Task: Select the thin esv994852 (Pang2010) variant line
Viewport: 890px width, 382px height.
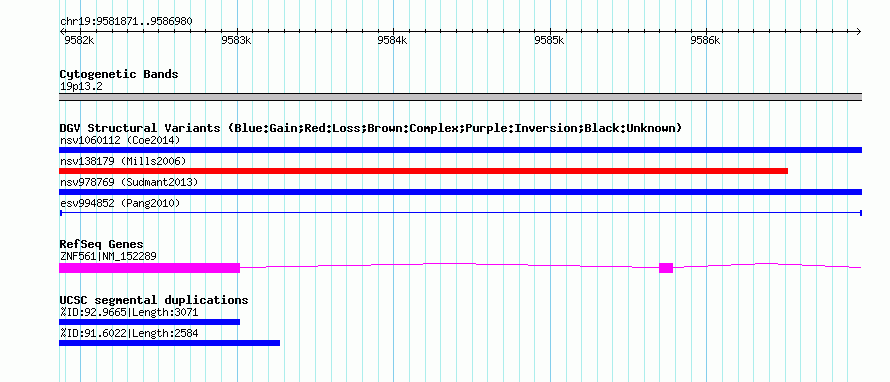Action: [460, 213]
